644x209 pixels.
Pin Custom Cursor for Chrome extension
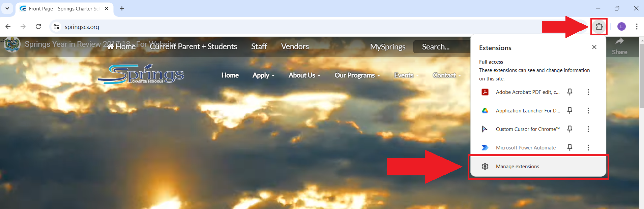click(569, 129)
